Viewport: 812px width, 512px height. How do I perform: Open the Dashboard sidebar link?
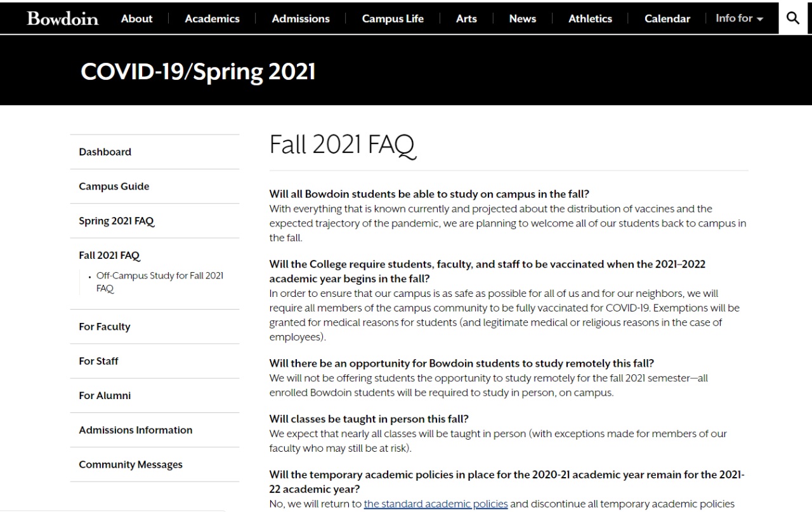tap(105, 152)
